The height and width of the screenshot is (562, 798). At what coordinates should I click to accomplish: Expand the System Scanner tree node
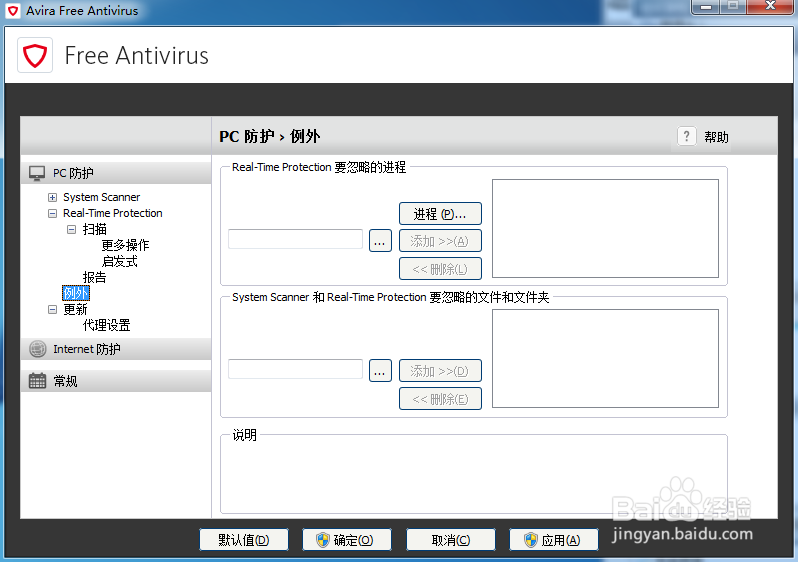click(x=52, y=197)
